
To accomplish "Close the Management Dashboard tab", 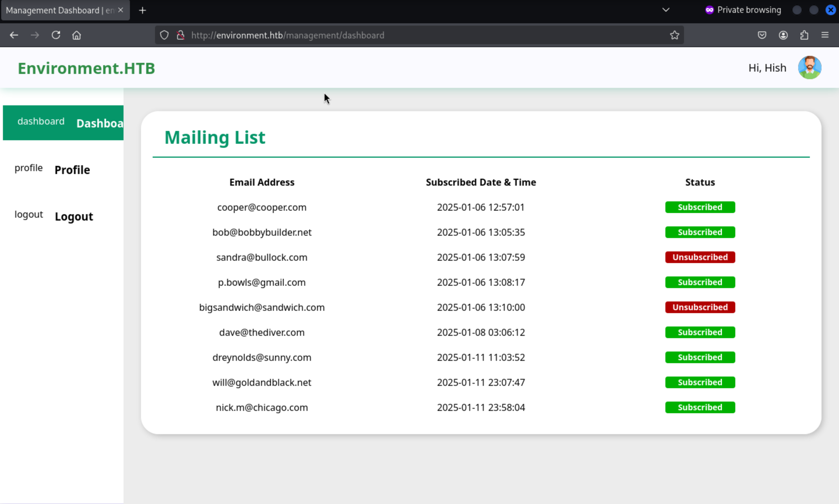I will click(x=120, y=10).
